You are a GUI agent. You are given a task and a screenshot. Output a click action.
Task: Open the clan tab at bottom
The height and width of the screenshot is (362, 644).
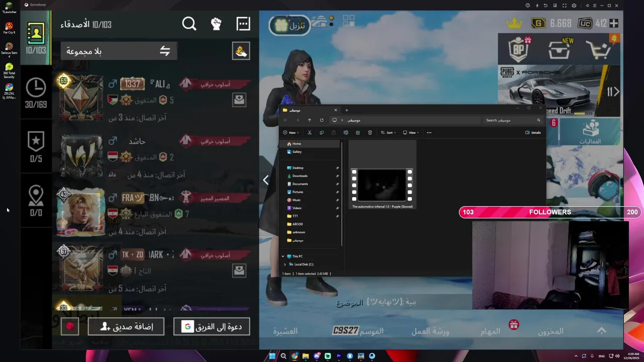point(285,331)
